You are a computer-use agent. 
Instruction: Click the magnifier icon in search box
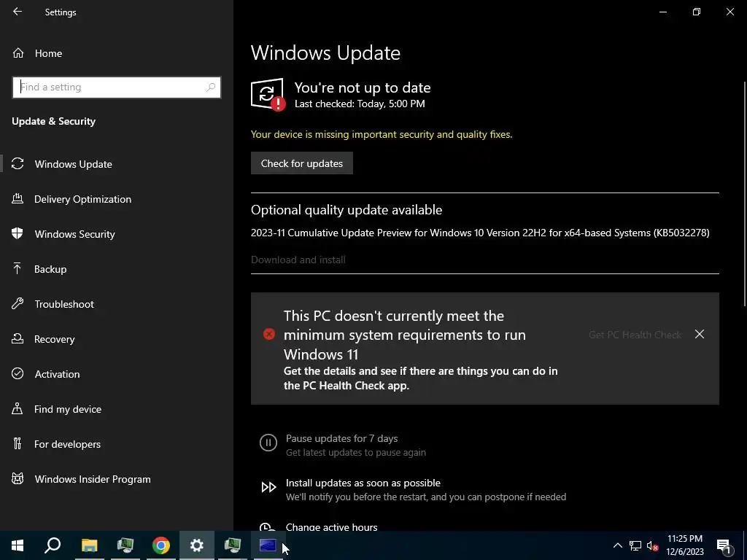(211, 87)
